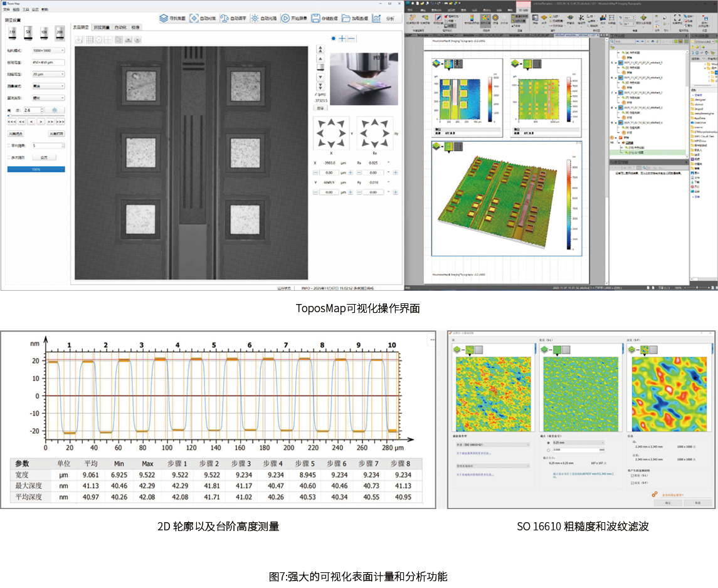Click the light brightness sun icon button
The width and height of the screenshot is (718, 588).
tap(55, 110)
